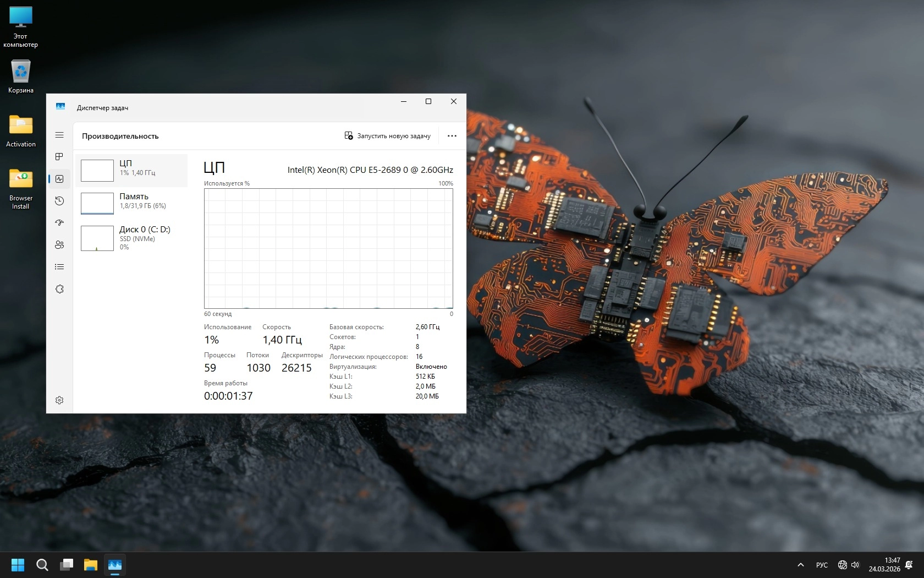This screenshot has height=578, width=924.
Task: Open the Services puzzle icon in sidebar
Action: [59, 289]
